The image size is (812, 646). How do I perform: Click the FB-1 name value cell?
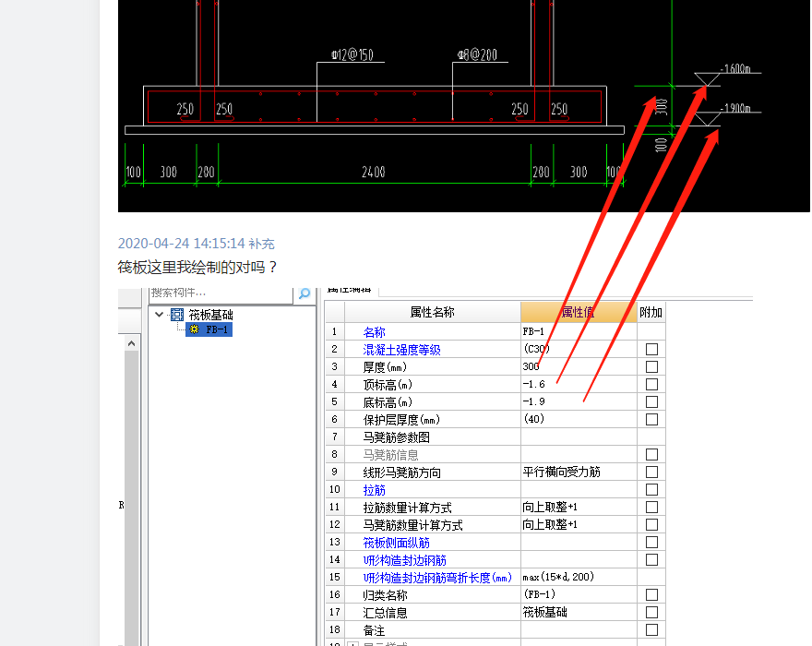[x=579, y=331]
